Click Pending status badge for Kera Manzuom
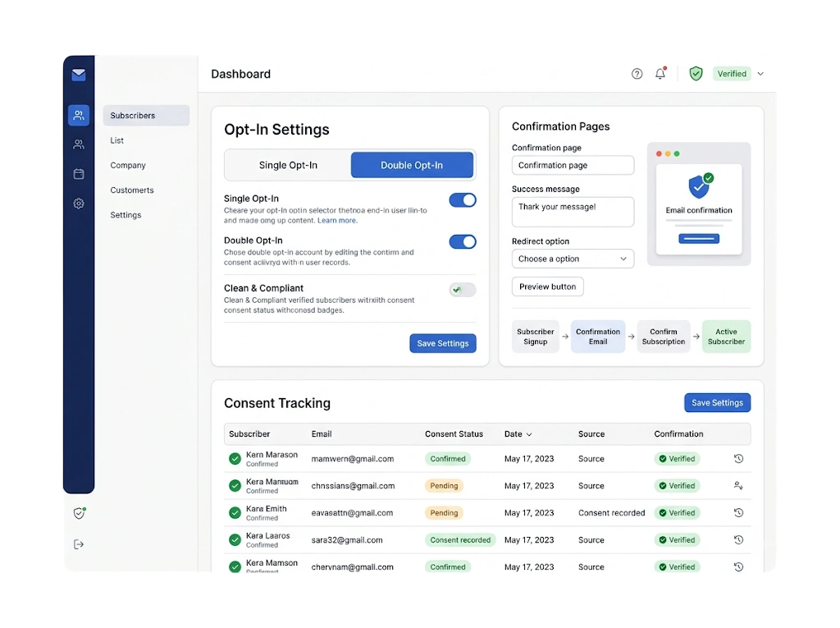The width and height of the screenshot is (840, 628). 444,486
